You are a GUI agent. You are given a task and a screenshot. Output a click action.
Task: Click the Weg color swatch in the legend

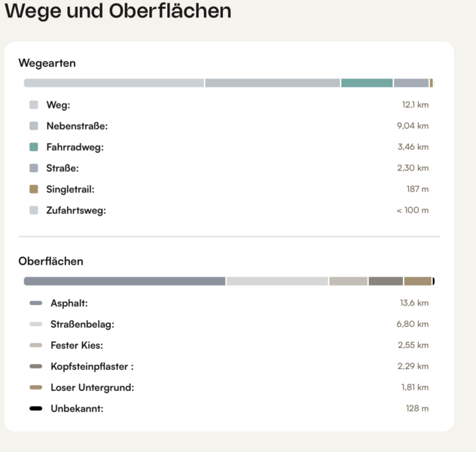coord(34,105)
